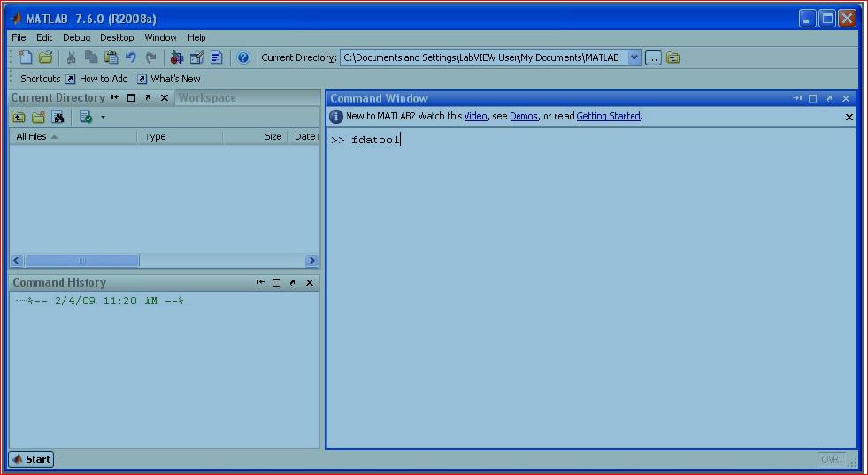
Task: Open the File menu
Action: [x=19, y=38]
